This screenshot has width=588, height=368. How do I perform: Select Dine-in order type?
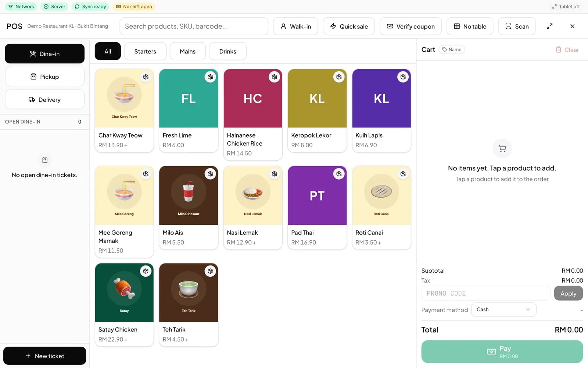(x=44, y=54)
